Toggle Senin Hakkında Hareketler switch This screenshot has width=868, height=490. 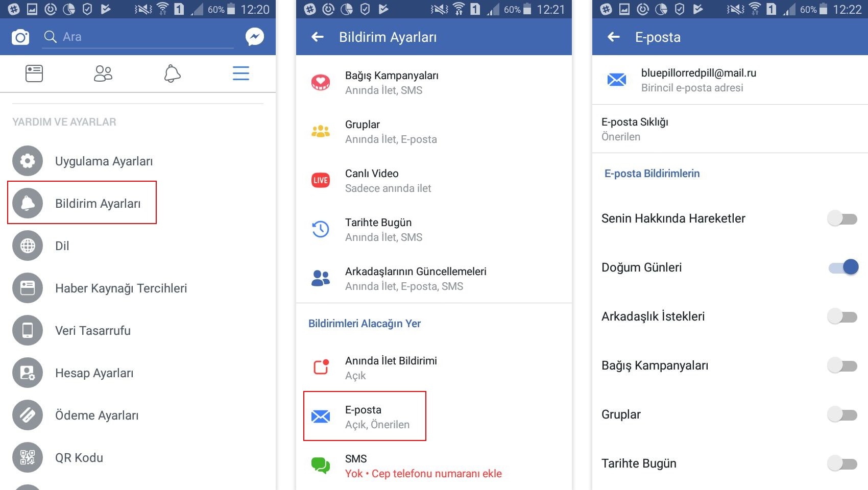pos(842,218)
